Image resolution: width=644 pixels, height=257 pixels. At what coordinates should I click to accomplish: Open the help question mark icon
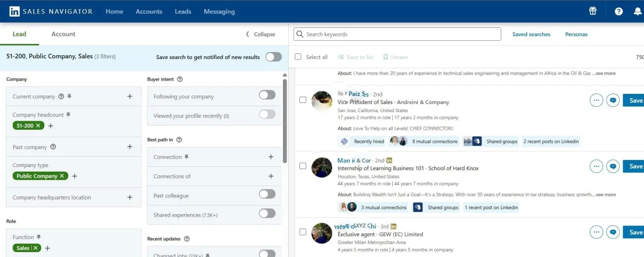point(619,11)
